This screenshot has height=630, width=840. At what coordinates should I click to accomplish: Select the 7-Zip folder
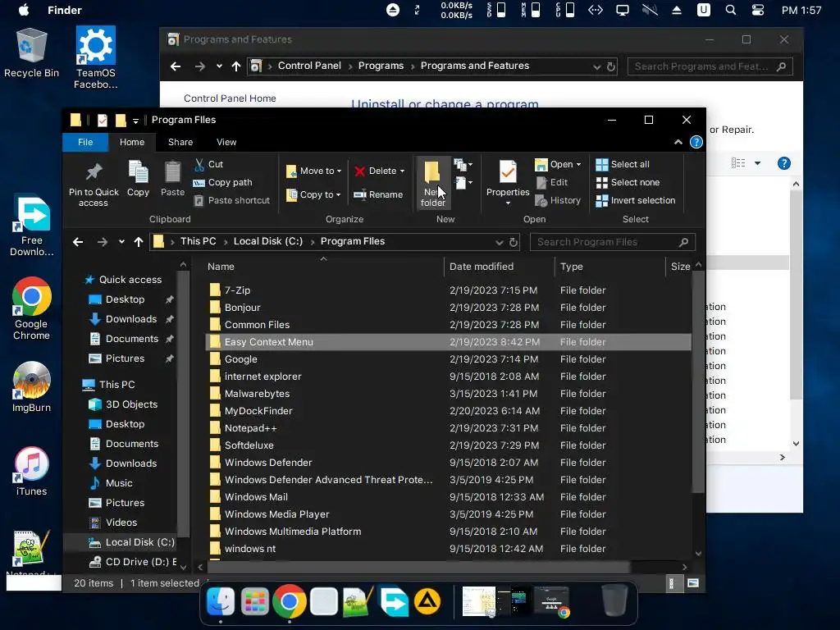448,290
